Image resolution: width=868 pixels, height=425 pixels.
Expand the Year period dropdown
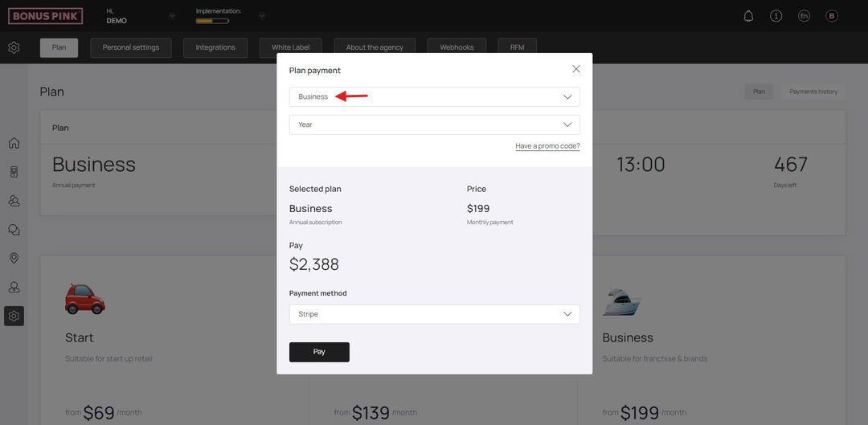(x=435, y=125)
